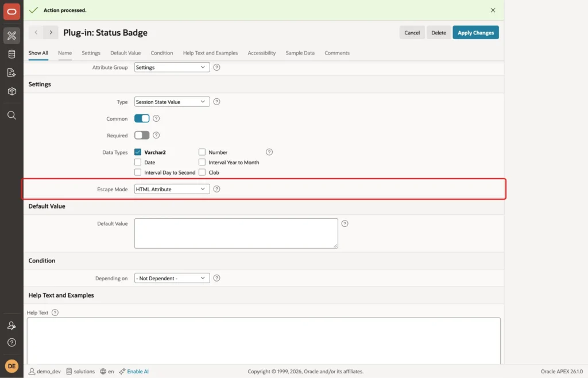
Task: Open the DE user account avatar
Action: click(11, 366)
